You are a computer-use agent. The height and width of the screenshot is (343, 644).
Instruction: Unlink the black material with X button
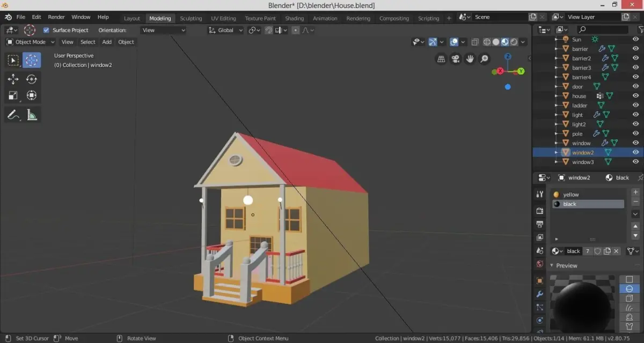617,251
